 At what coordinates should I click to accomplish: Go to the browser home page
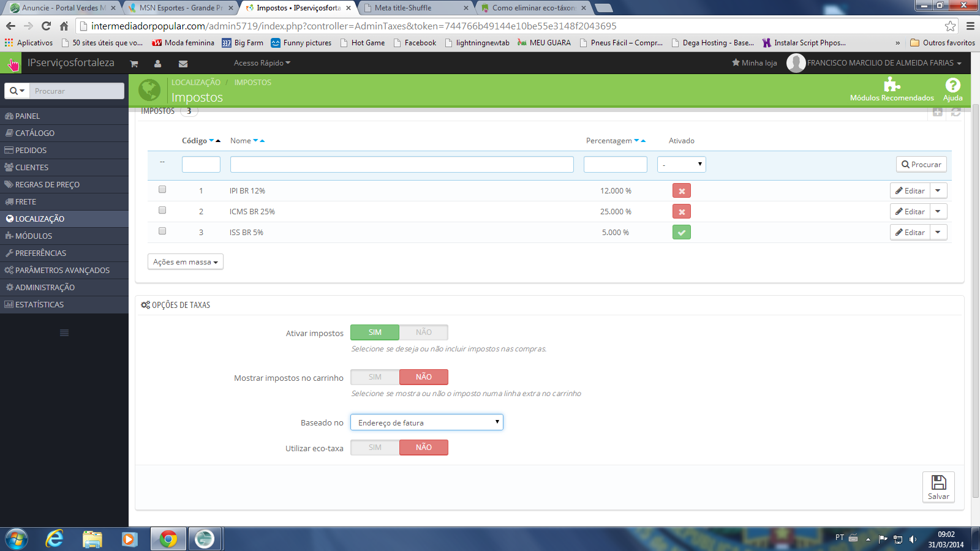coord(64,26)
